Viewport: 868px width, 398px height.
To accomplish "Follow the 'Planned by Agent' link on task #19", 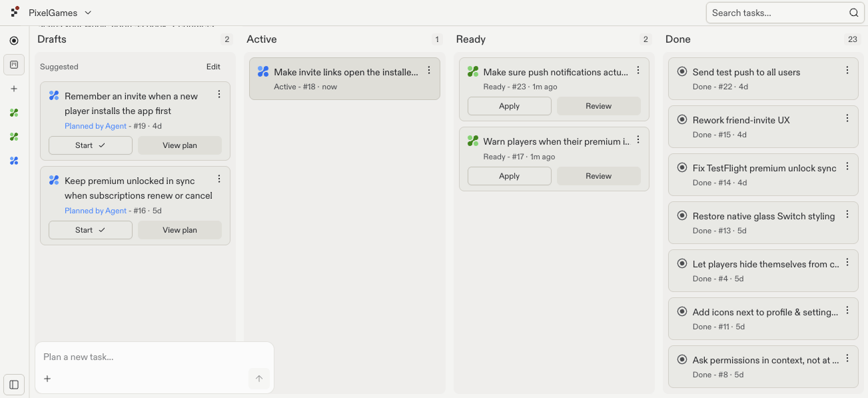I will 95,126.
